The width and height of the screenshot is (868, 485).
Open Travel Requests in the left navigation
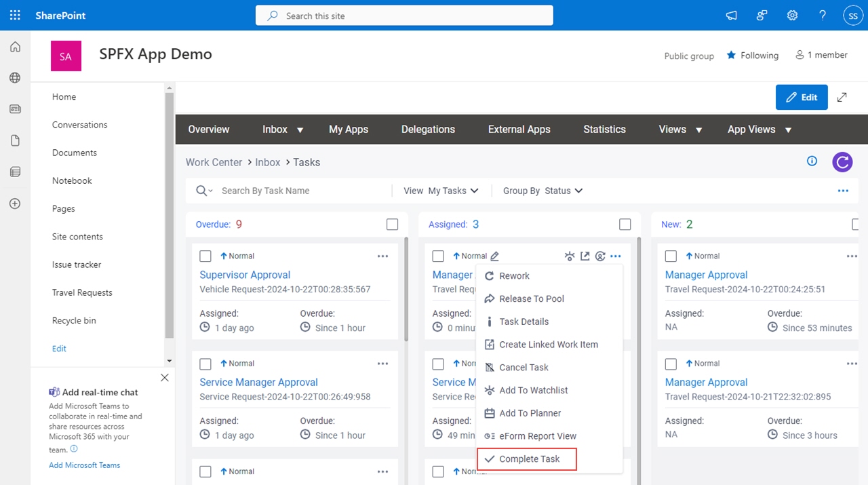click(x=82, y=292)
